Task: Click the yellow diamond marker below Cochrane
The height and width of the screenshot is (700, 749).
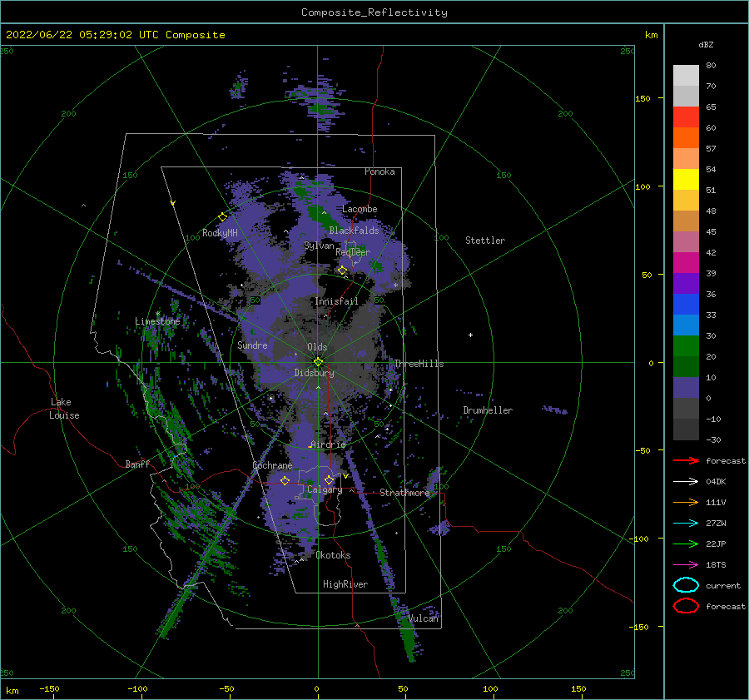Action: click(x=285, y=480)
